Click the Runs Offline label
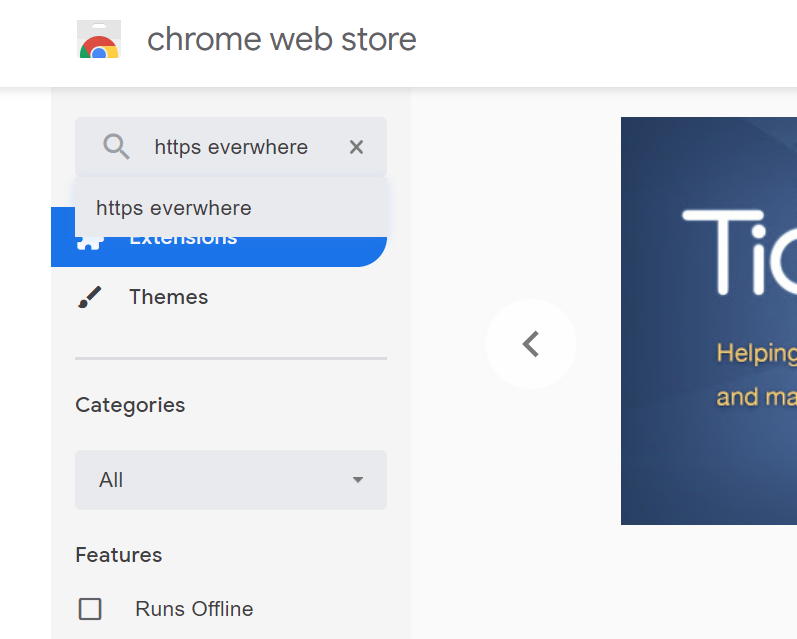 [x=194, y=608]
